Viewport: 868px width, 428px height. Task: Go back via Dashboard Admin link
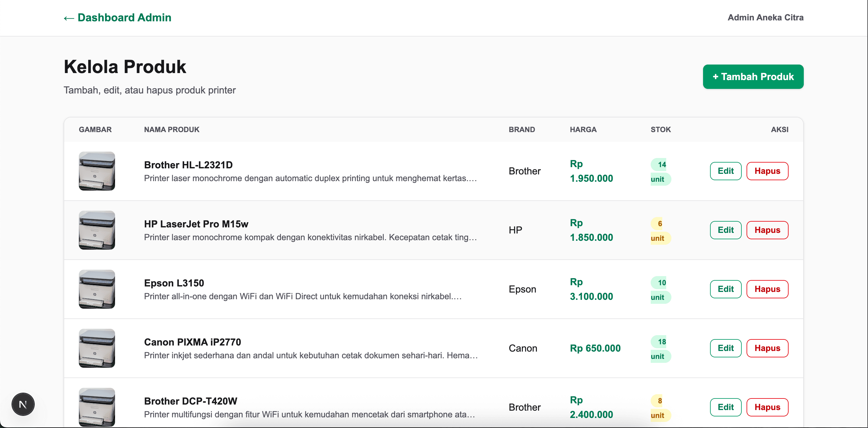(x=117, y=18)
